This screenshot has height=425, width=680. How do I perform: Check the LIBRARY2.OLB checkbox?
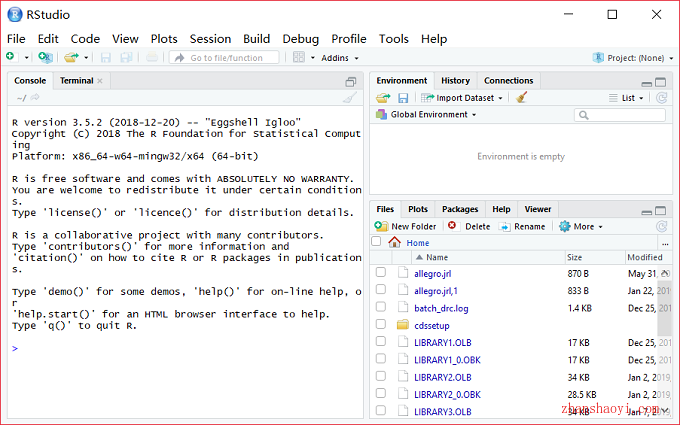380,376
